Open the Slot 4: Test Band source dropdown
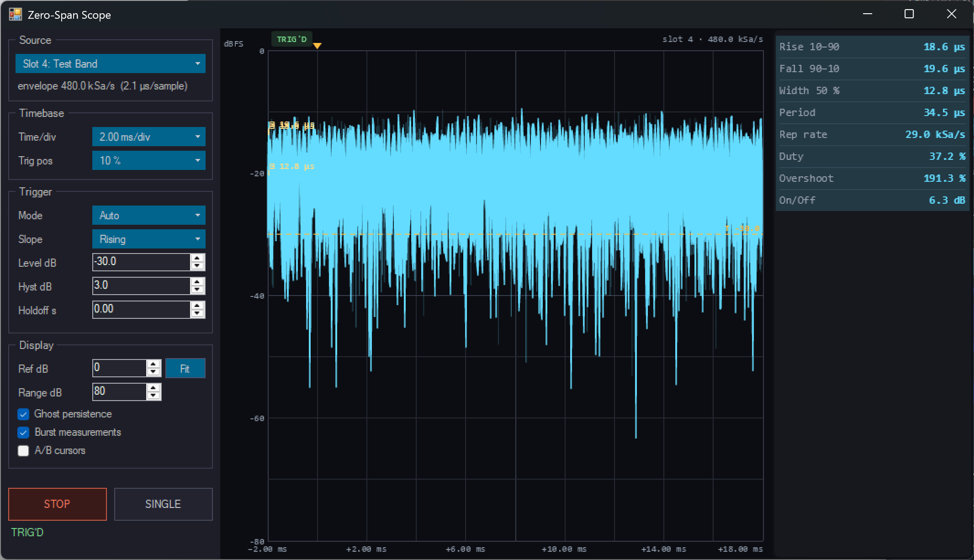 110,63
